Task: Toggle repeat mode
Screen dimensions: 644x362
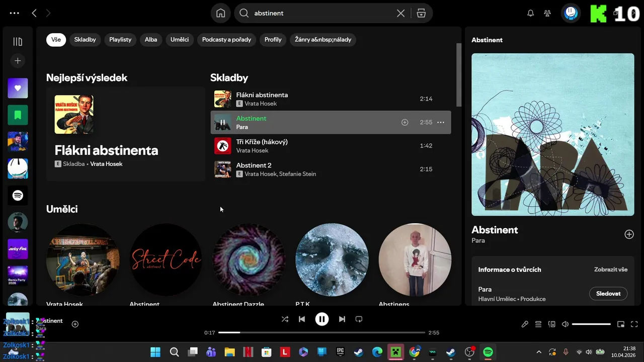Action: 359,319
